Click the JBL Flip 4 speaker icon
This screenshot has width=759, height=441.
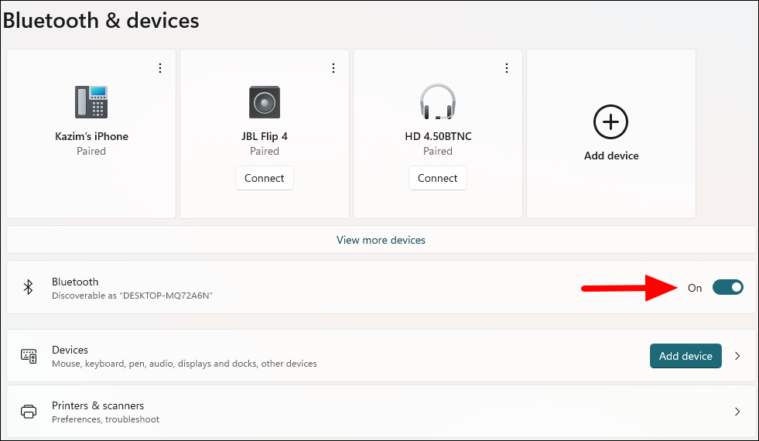pyautogui.click(x=264, y=102)
